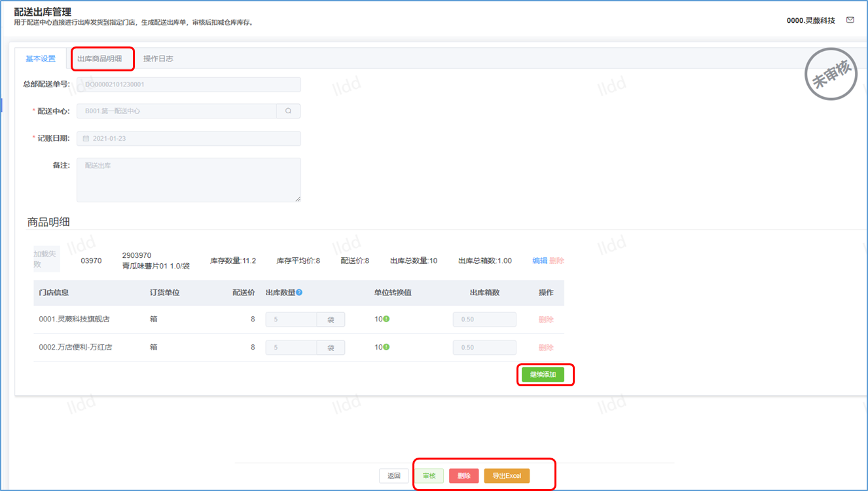Click the red 删除 button at the bottom
Screen dimensions: 868x491
[x=464, y=476]
